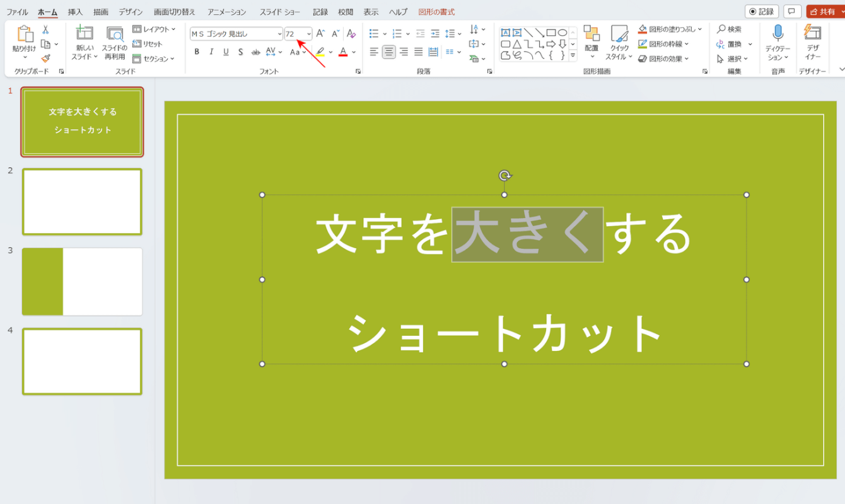Viewport: 845px width, 504px height.
Task: Click the リセット button
Action: click(148, 44)
